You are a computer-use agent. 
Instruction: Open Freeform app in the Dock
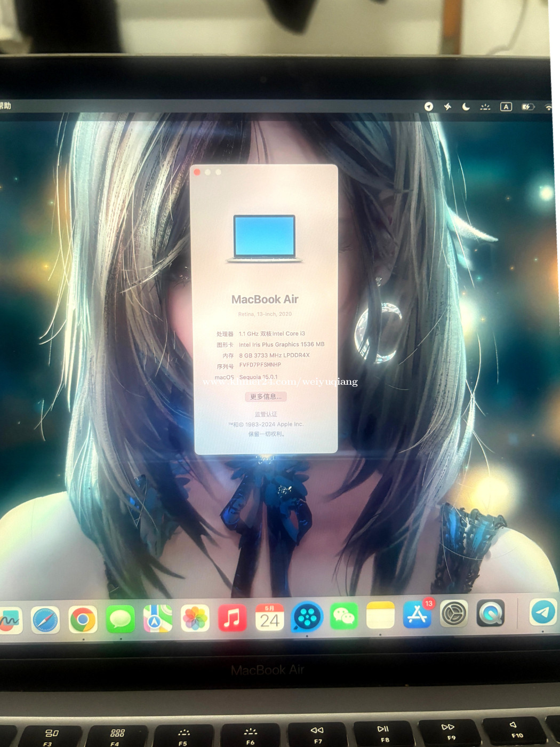[10, 621]
